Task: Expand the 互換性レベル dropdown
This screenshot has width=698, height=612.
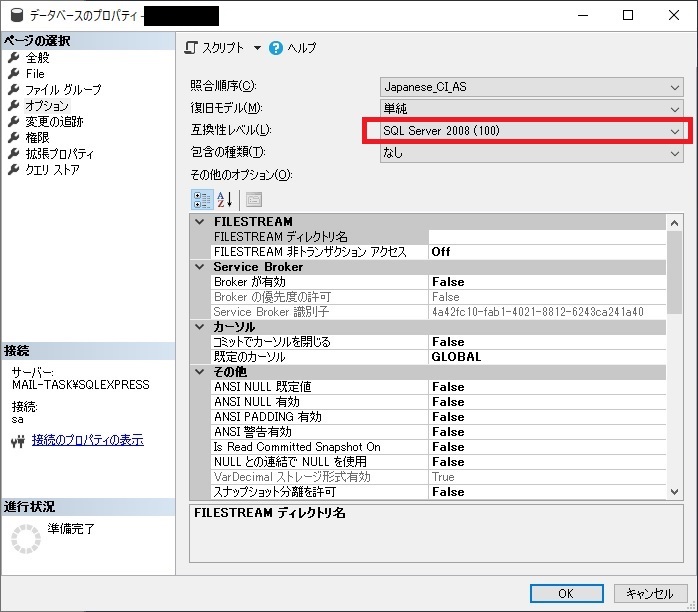Action: pos(675,131)
